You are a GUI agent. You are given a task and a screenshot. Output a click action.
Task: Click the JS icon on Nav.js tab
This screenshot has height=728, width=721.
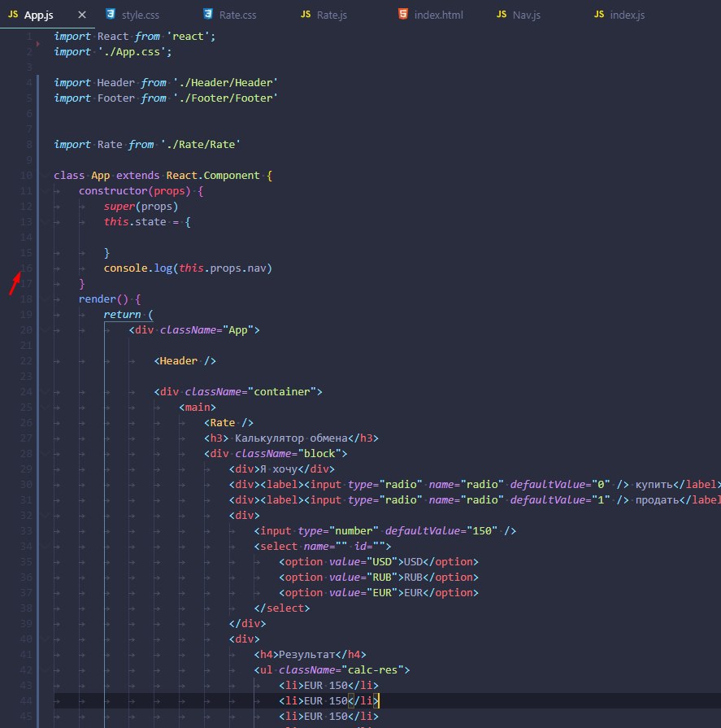click(502, 15)
